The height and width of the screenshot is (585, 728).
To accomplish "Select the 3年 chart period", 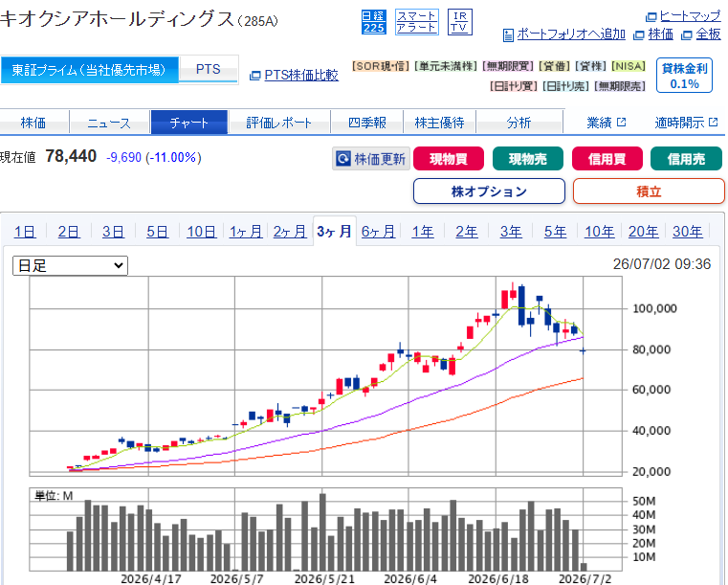I will [x=511, y=232].
